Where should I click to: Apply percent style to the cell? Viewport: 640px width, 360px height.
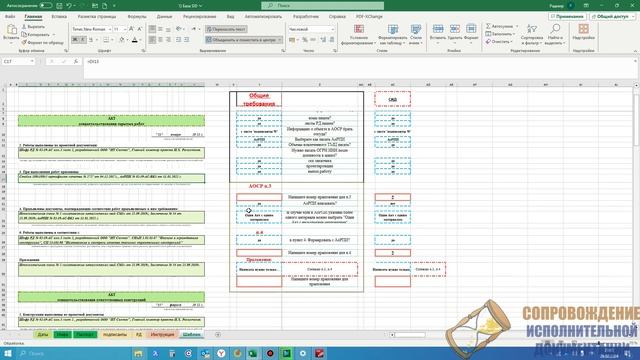coord(304,40)
